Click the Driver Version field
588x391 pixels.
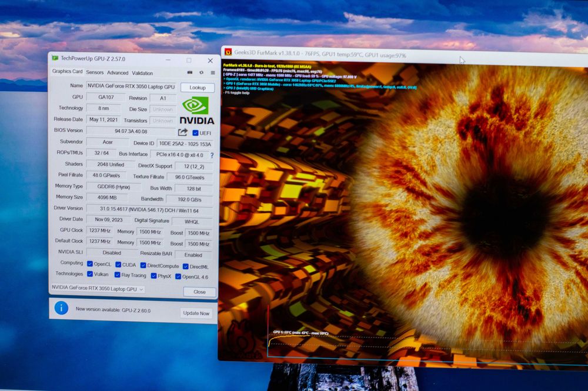pyautogui.click(x=149, y=210)
